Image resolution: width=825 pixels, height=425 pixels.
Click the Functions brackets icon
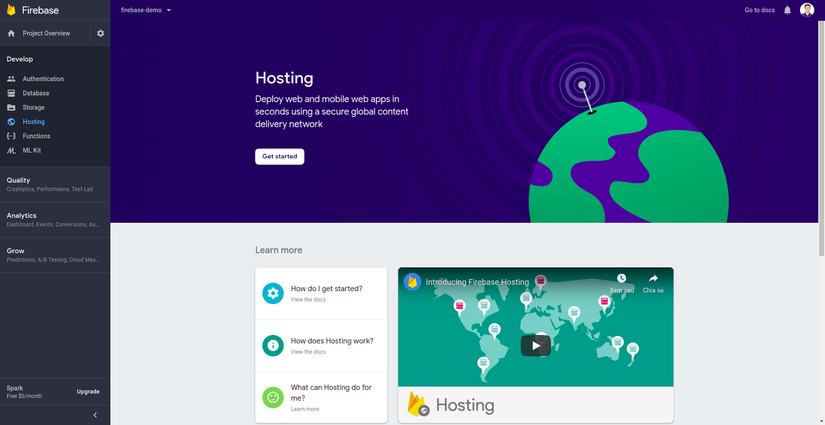11,136
